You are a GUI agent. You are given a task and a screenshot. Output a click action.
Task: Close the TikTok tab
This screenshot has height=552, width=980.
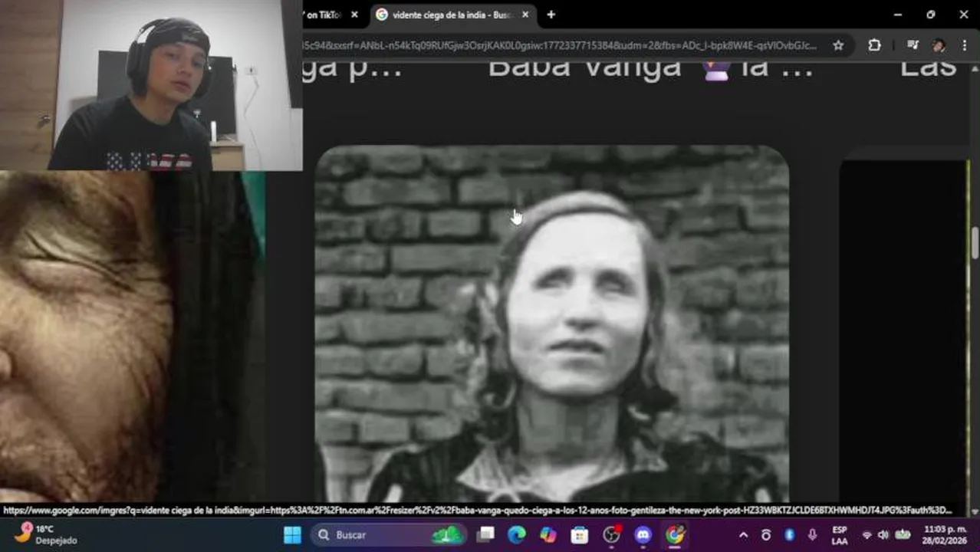click(354, 15)
